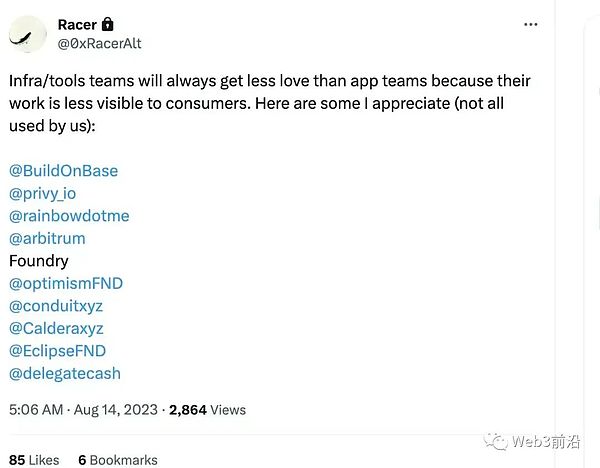This screenshot has width=600, height=468.
Task: Open the 6 Bookmarks count
Action: click(x=117, y=460)
